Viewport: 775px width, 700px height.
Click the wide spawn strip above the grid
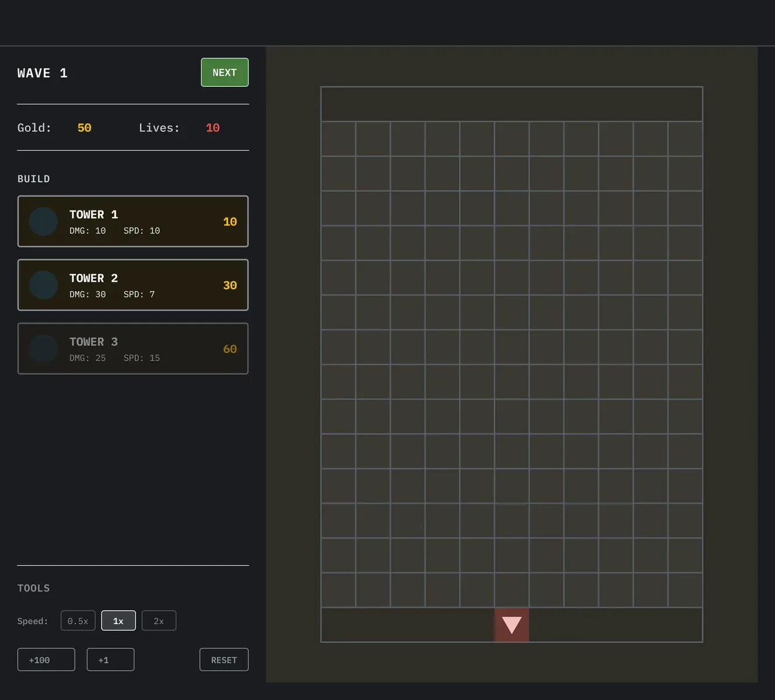pyautogui.click(x=511, y=104)
